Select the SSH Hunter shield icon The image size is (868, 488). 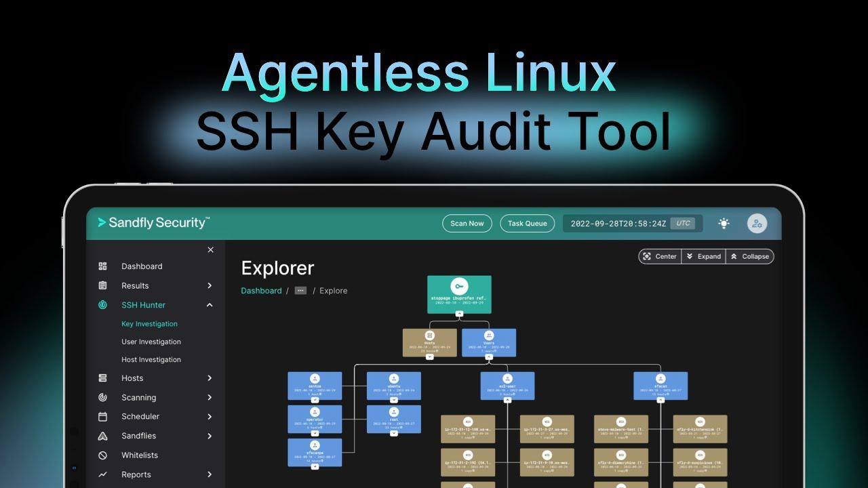pyautogui.click(x=102, y=305)
